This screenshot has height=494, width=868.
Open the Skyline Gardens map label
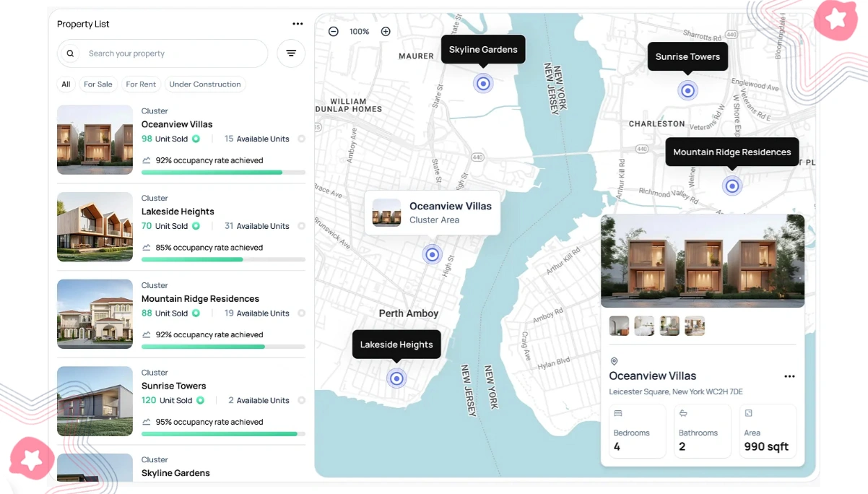(x=483, y=50)
